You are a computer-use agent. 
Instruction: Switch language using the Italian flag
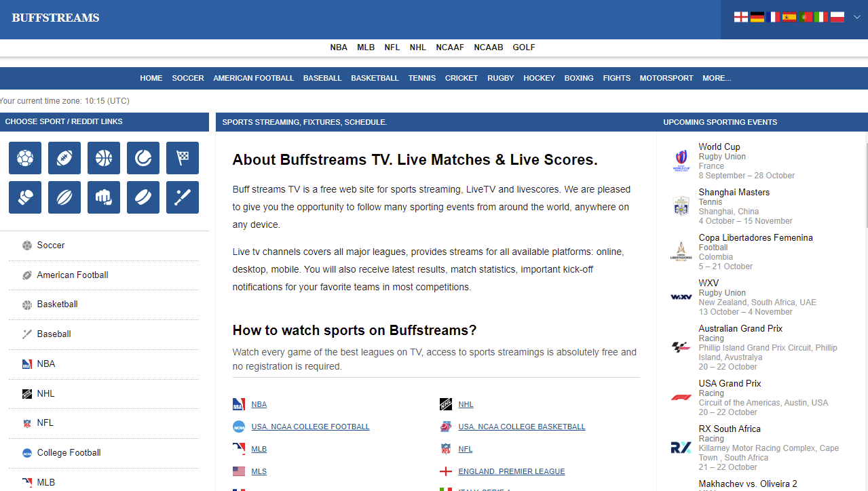click(821, 17)
